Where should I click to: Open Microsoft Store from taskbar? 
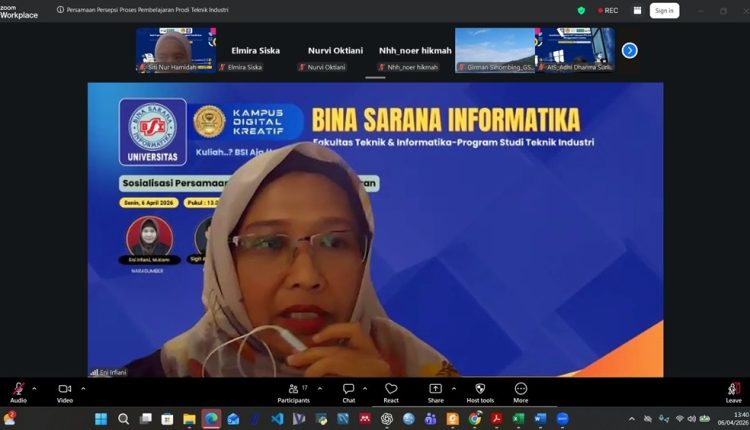(x=167, y=419)
